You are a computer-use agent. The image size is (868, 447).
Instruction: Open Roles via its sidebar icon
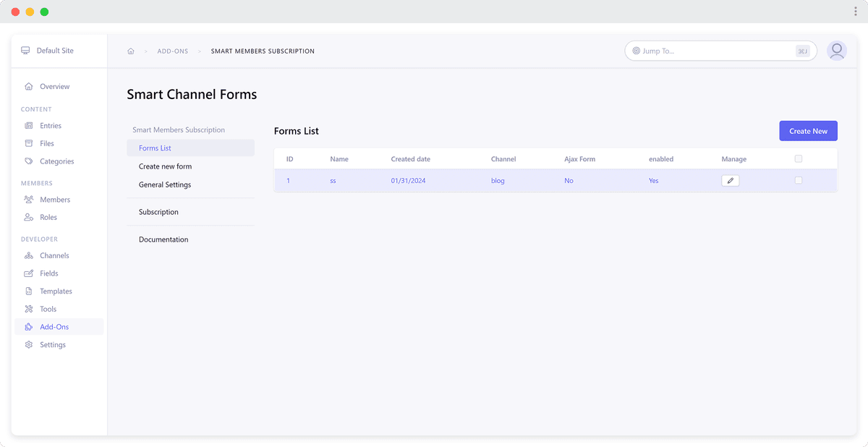(28, 217)
